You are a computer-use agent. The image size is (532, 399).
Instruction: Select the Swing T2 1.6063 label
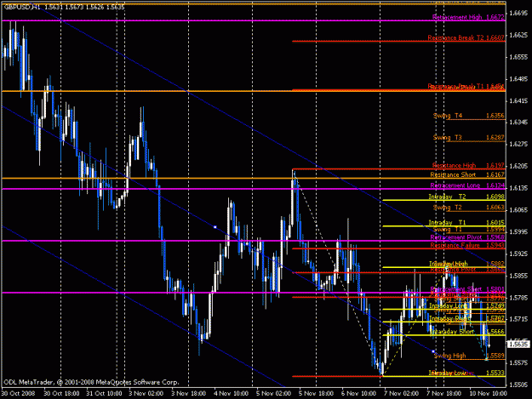(469, 207)
